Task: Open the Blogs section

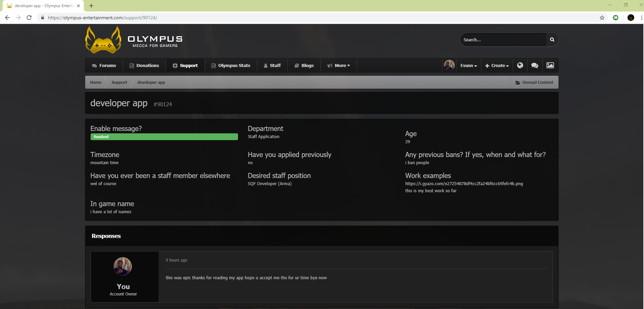Action: coord(304,65)
